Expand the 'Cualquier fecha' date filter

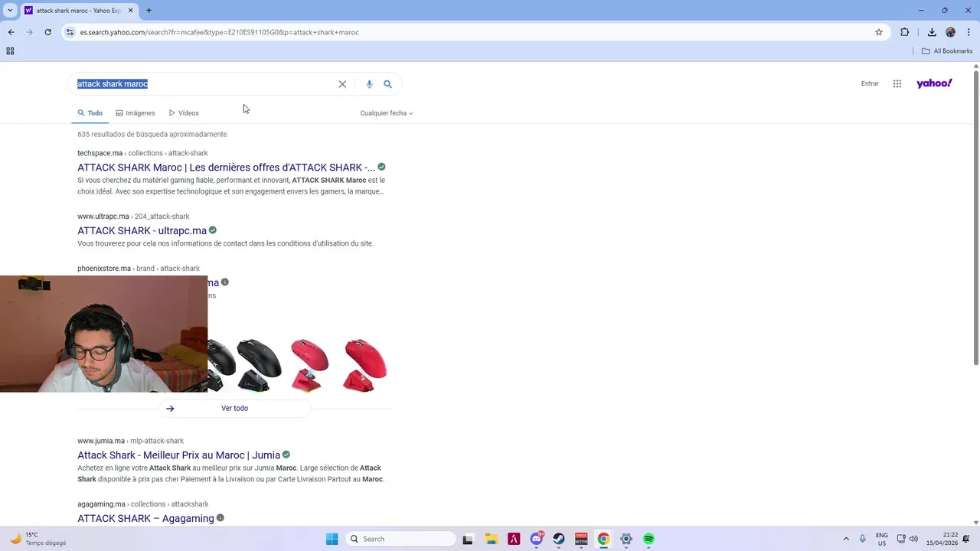click(387, 113)
